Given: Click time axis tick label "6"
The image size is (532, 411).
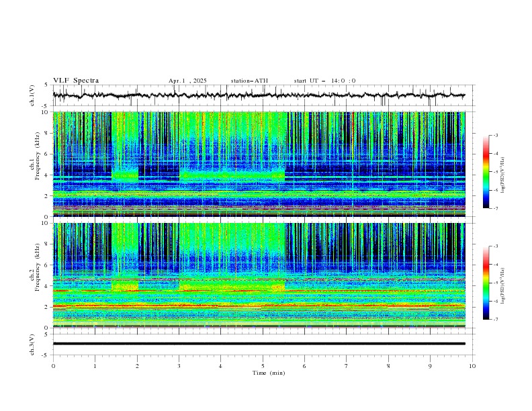Looking at the screenshot, I should coord(305,366).
